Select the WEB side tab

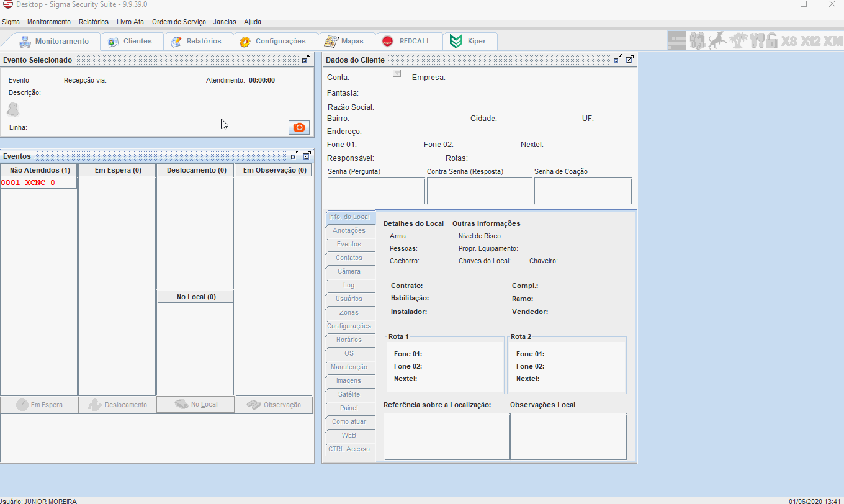point(349,435)
